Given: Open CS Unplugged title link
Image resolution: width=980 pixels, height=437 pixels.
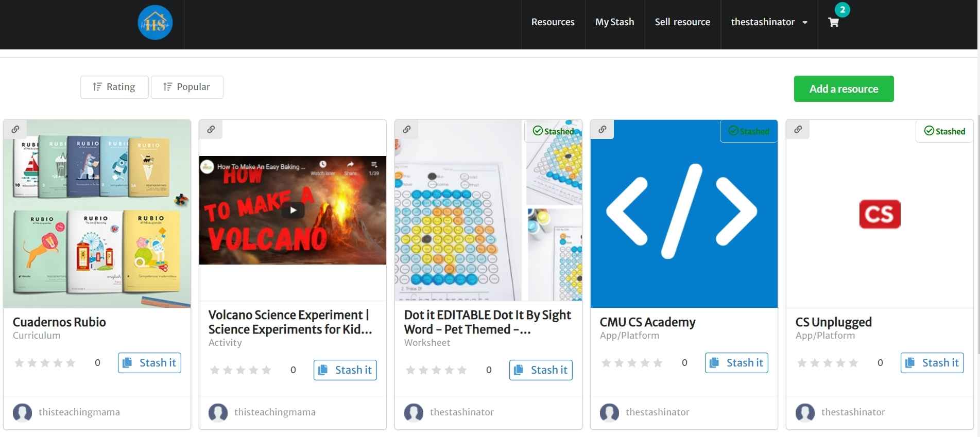Looking at the screenshot, I should [833, 322].
